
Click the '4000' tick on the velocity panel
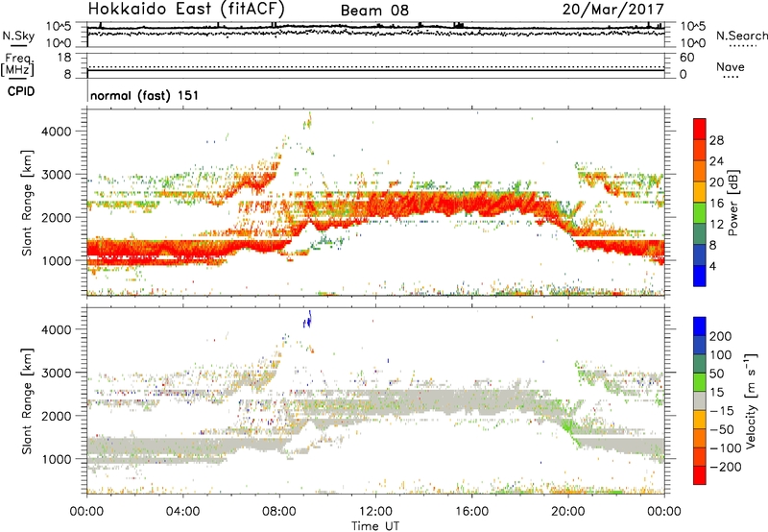pyautogui.click(x=56, y=329)
